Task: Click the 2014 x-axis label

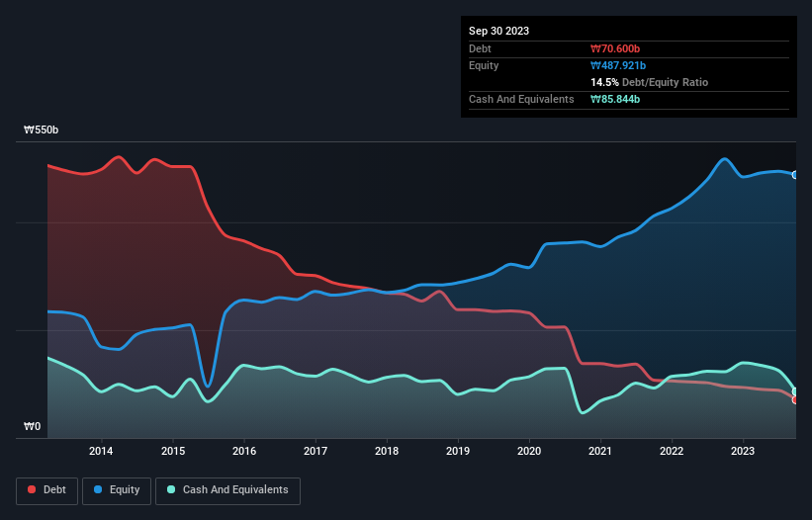Action: click(x=101, y=451)
